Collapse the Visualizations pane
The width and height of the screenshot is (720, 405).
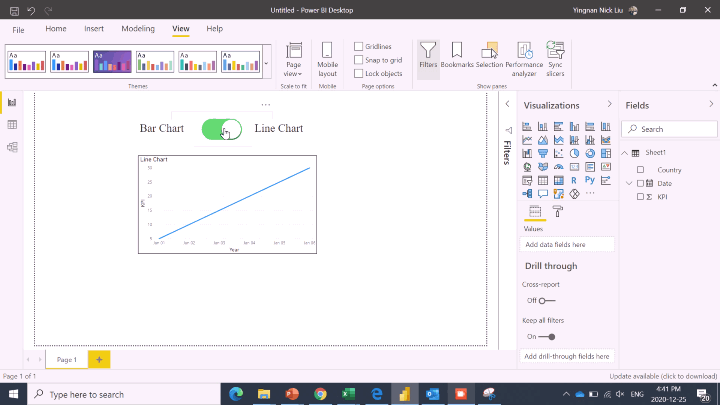[x=609, y=104]
